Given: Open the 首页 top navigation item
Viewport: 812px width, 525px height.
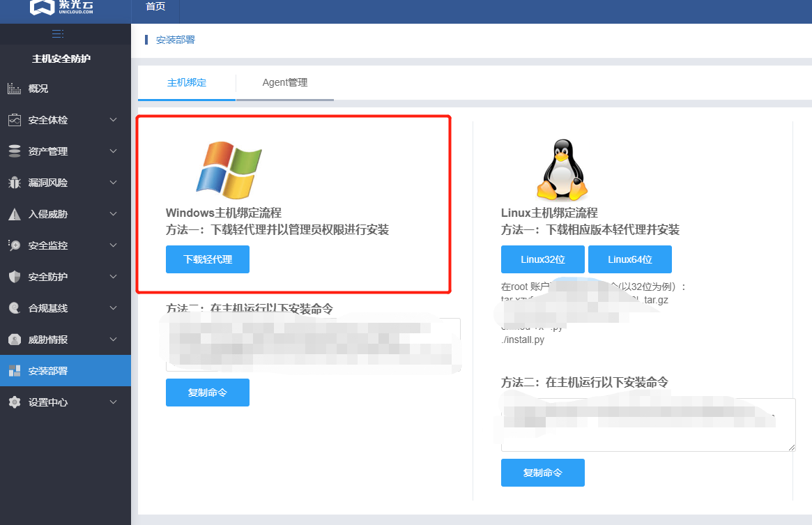Looking at the screenshot, I should (155, 7).
